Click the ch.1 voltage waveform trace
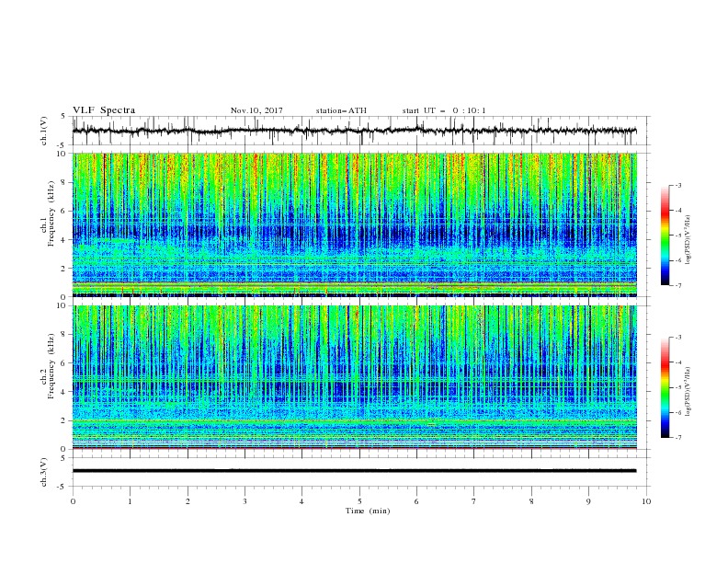The image size is (728, 563). pyautogui.click(x=355, y=131)
